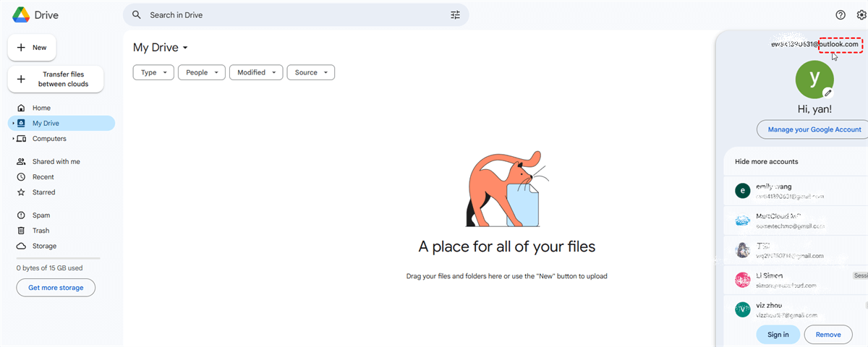Click Li Simon's account avatar
The height and width of the screenshot is (347, 868).
pyautogui.click(x=742, y=280)
